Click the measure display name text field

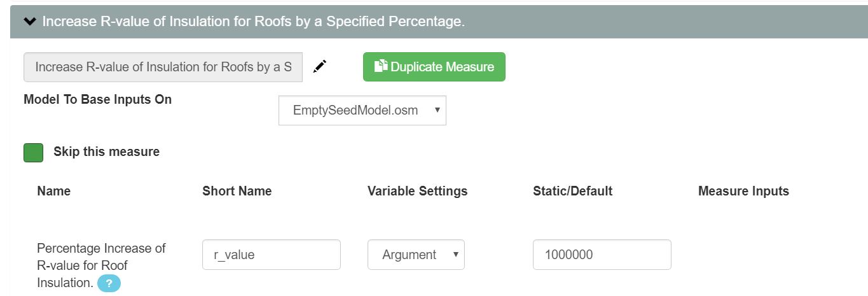pos(163,67)
